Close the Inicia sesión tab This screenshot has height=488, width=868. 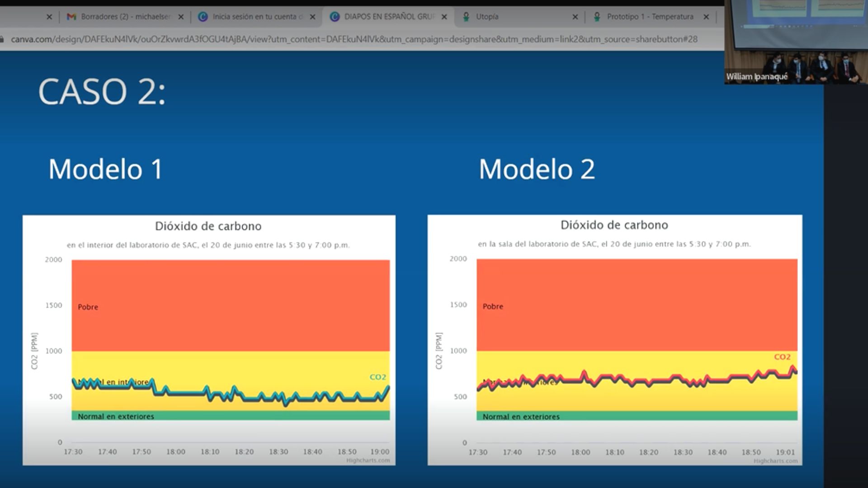coord(312,17)
